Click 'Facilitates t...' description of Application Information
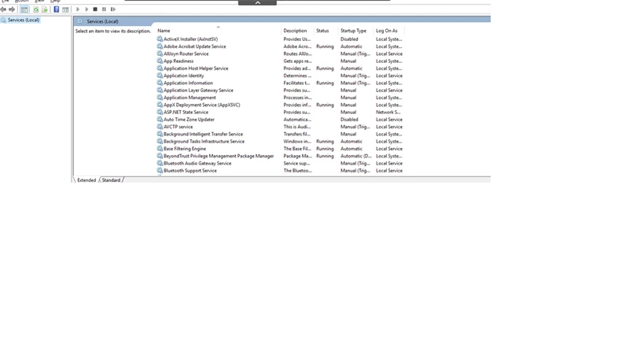This screenshot has width=644, height=362. [296, 83]
